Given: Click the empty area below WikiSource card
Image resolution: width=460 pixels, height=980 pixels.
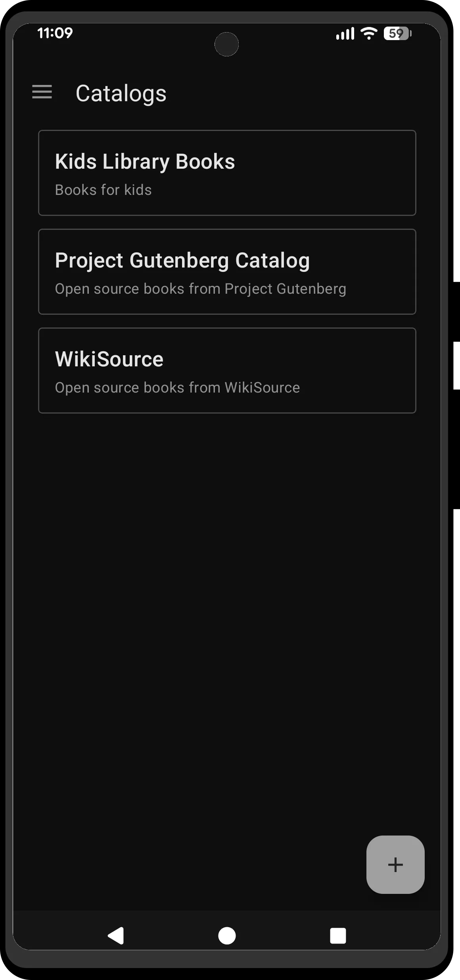Looking at the screenshot, I should [x=227, y=595].
